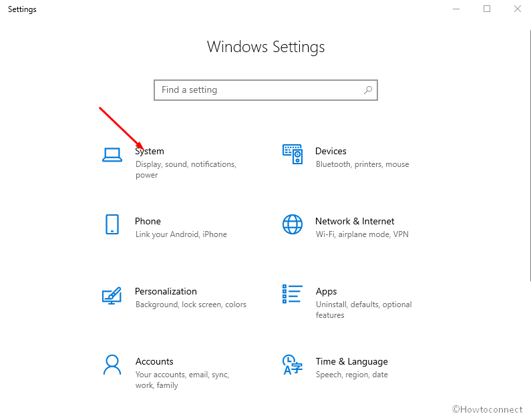Click 'Link your Android, iPhone' text

tap(181, 234)
